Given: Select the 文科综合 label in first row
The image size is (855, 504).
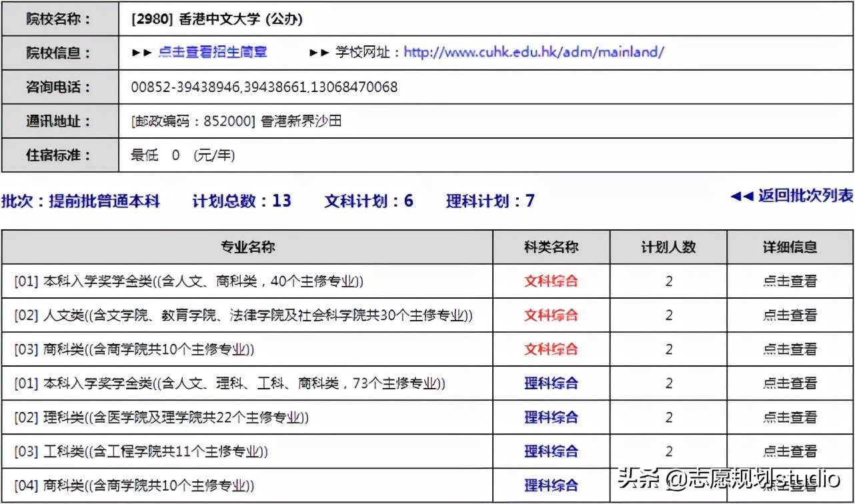Looking at the screenshot, I should [x=550, y=281].
